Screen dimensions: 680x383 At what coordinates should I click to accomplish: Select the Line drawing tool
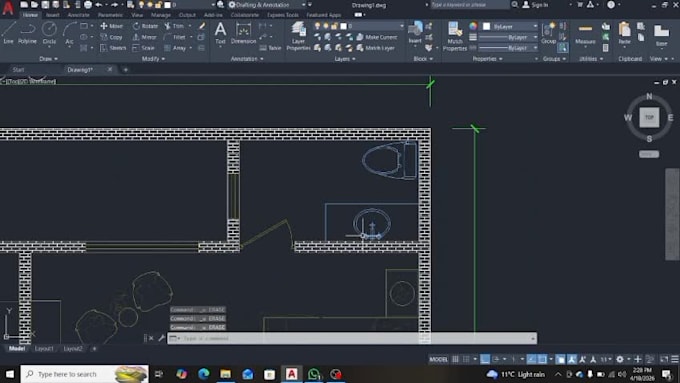coord(8,33)
